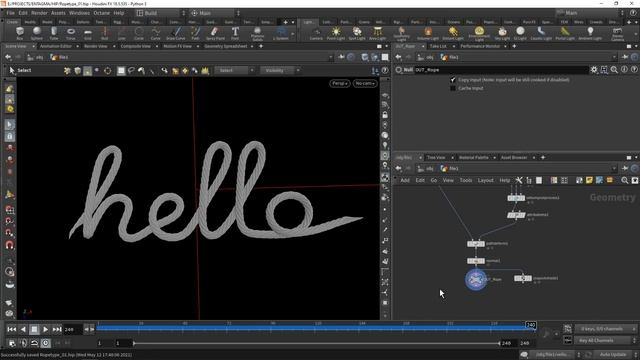Open the File menu

(x=10, y=13)
